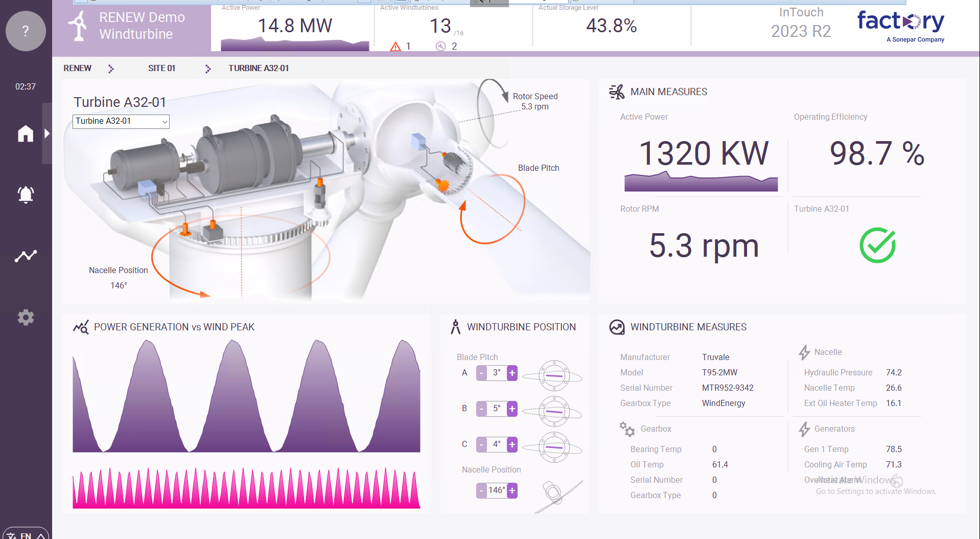
Task: Click chevron after SITE 01 breadcrumb
Action: pyautogui.click(x=207, y=69)
